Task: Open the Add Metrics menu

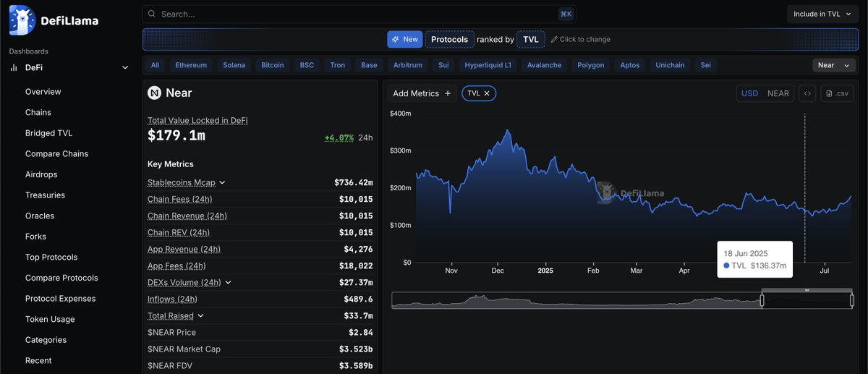Action: (x=422, y=93)
